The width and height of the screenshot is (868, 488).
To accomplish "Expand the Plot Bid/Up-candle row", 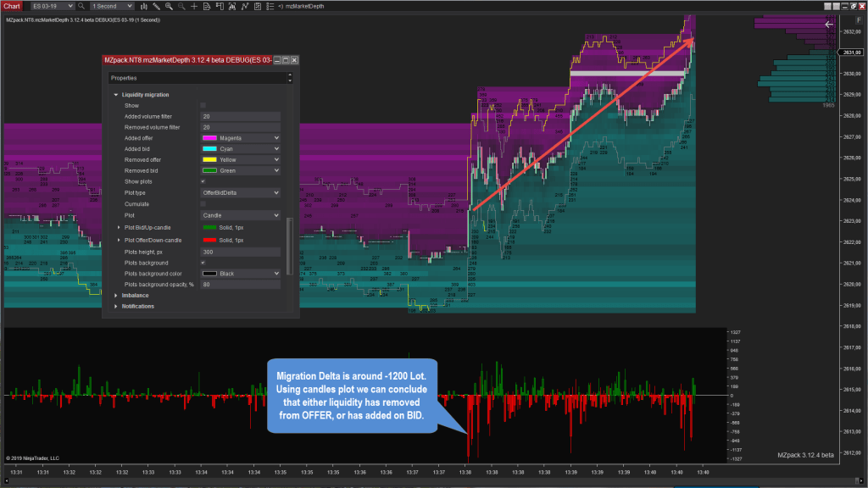I will point(119,227).
